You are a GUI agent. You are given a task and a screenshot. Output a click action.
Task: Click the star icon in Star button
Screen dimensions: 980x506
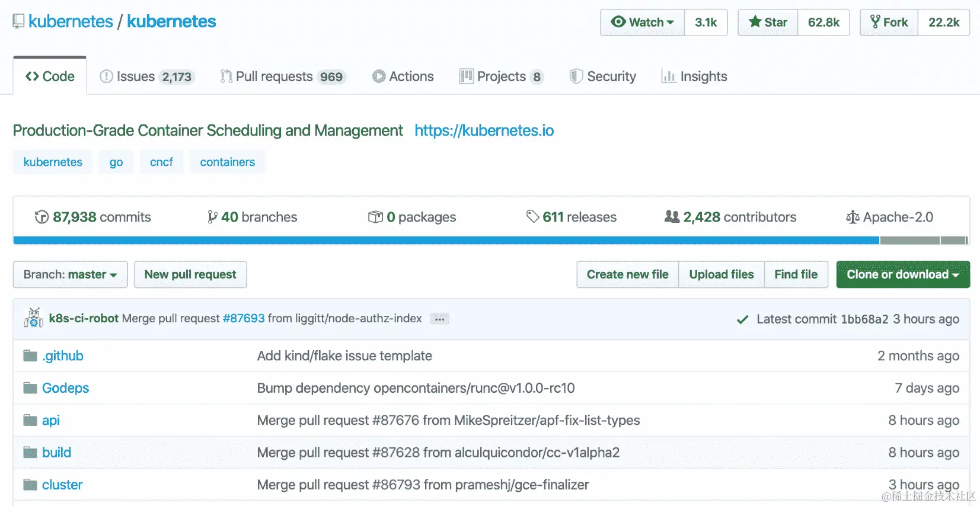coord(755,22)
